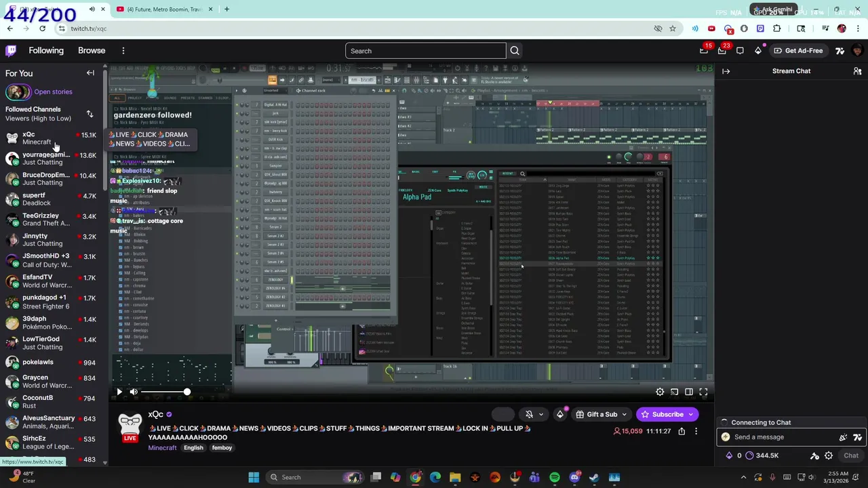
Task: Click the moderator sword tools icon in chat
Action: point(814,455)
